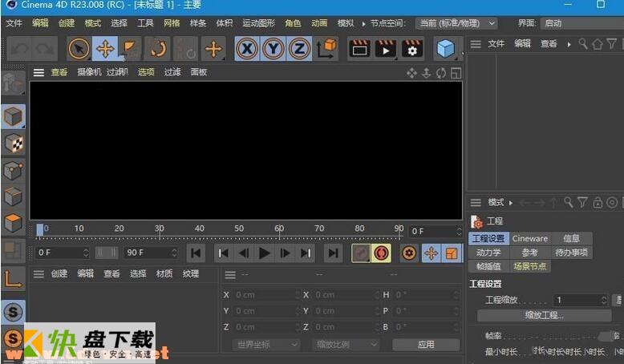Open the 界面 layout dropdown
Image resolution: width=624 pixels, height=364 pixels.
(x=582, y=23)
